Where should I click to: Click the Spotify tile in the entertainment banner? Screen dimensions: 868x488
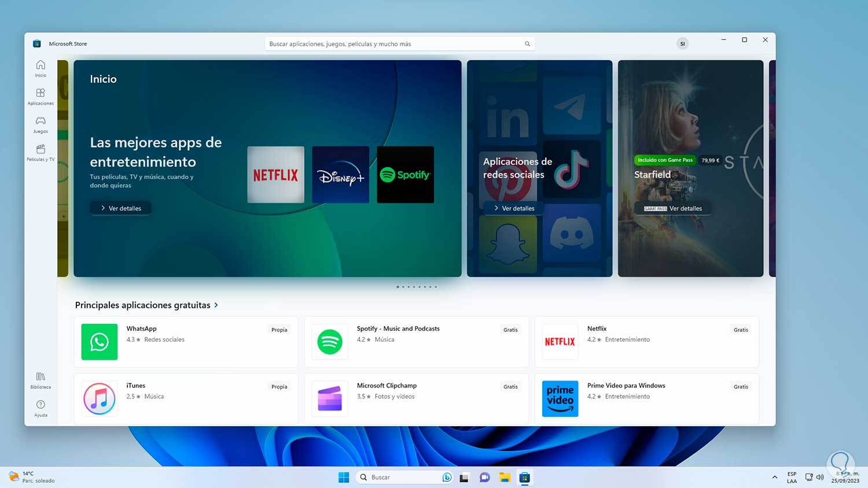pos(405,175)
